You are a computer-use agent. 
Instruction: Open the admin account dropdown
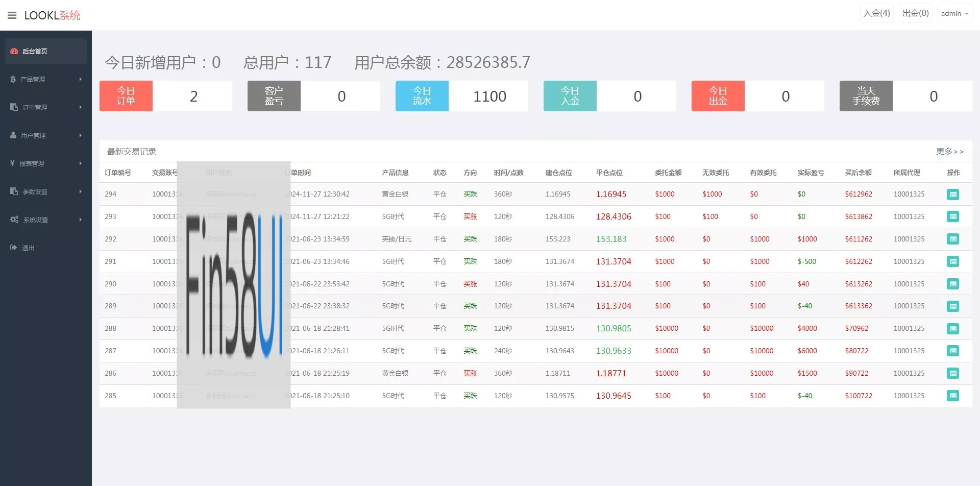(x=954, y=14)
